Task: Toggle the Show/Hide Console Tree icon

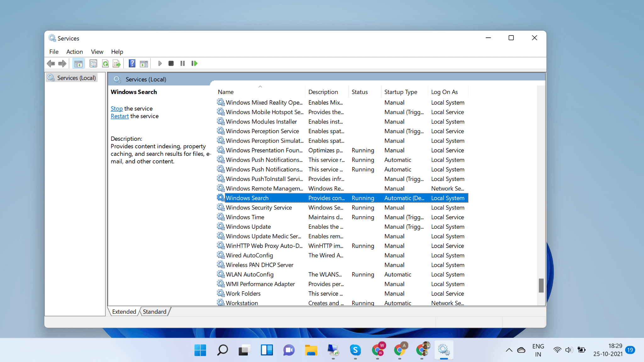Action: click(78, 63)
